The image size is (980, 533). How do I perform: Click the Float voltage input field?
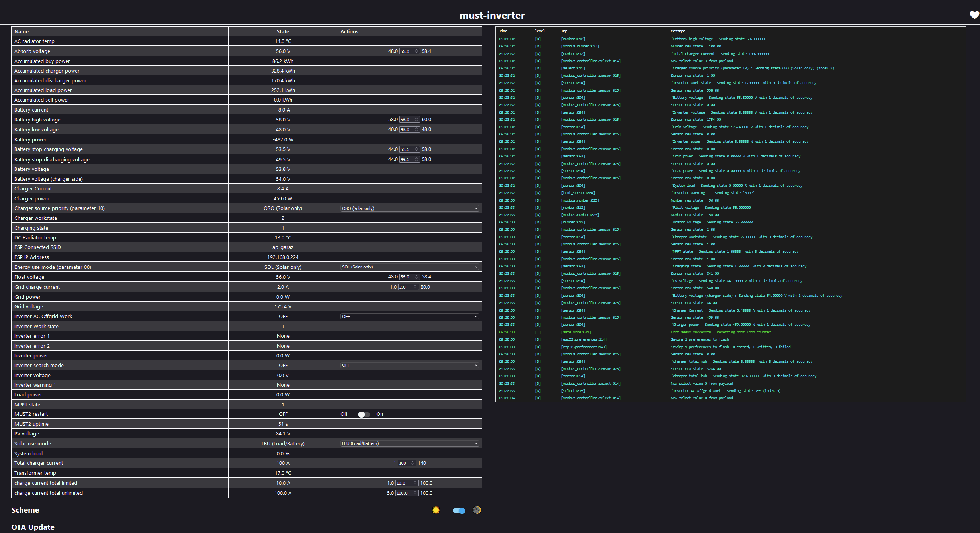pyautogui.click(x=407, y=277)
